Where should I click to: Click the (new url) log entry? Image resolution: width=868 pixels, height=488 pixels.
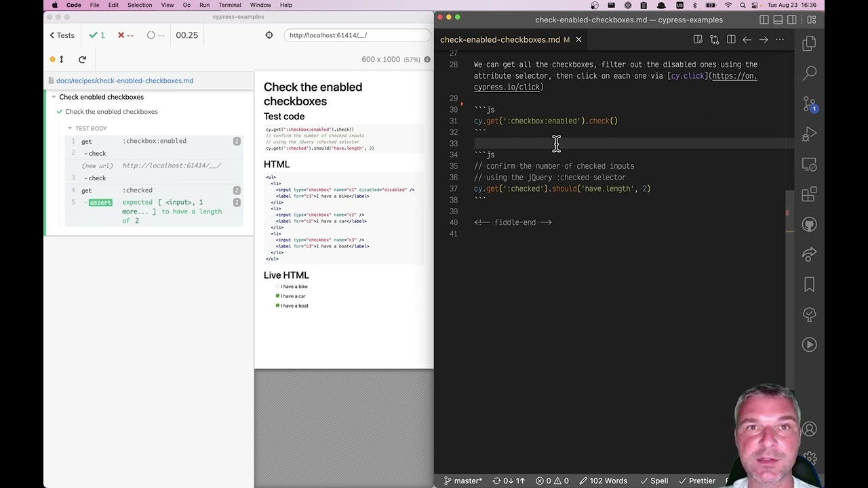pyautogui.click(x=153, y=165)
